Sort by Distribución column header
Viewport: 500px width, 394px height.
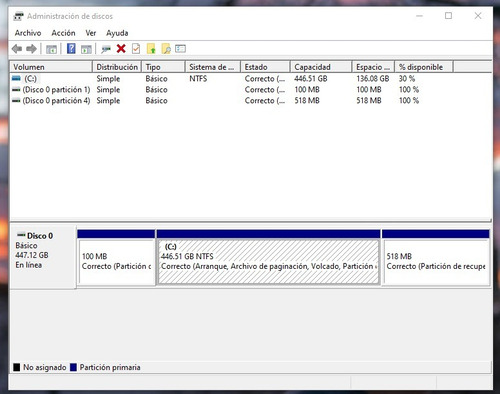tap(117, 67)
